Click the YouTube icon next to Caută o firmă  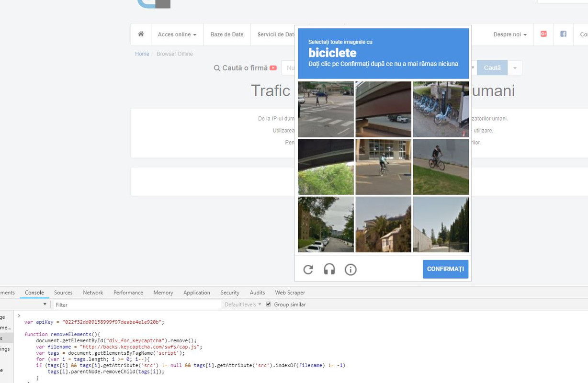[x=273, y=68]
